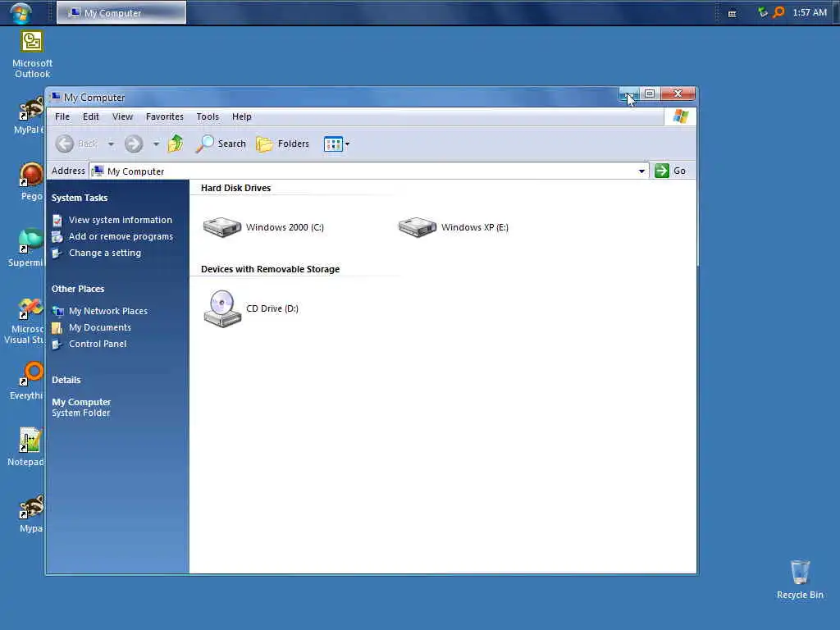Select the CD Drive (D:) icon
Screen dimensions: 840x630
click(x=251, y=308)
